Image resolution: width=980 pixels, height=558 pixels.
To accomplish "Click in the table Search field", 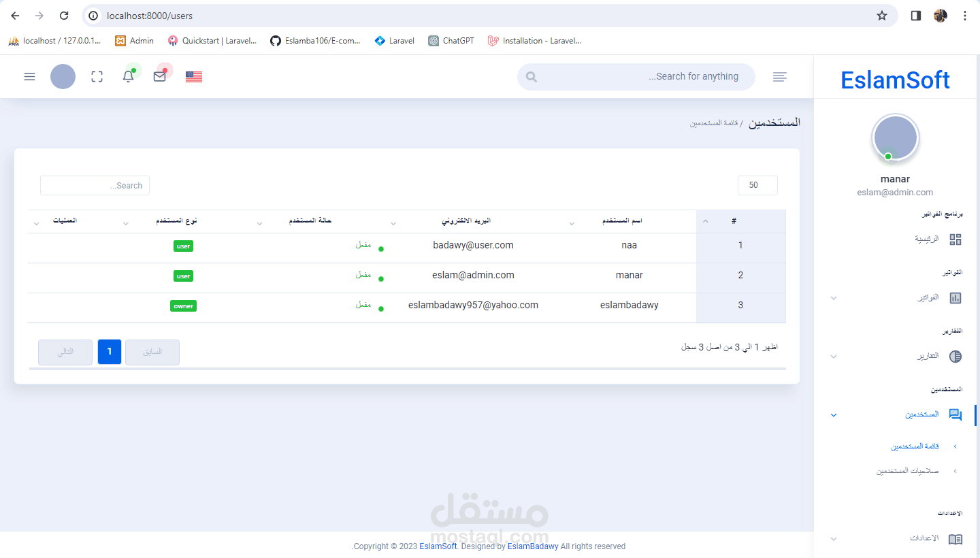I will pos(95,185).
